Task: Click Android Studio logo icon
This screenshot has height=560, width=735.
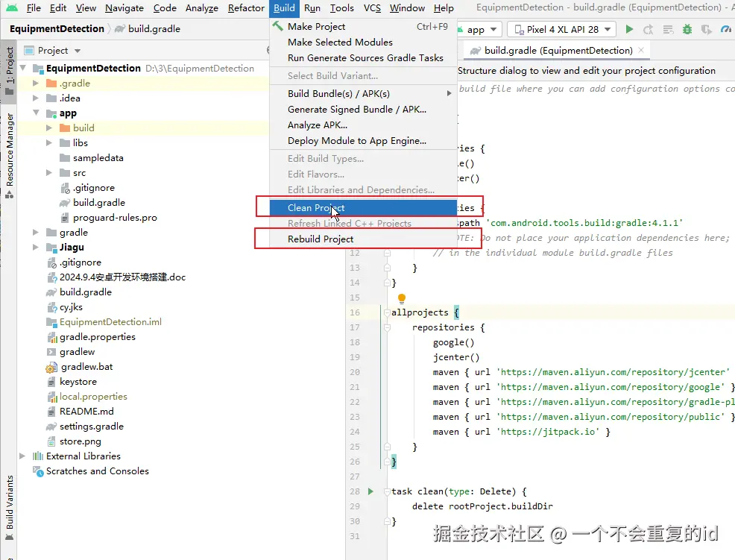Action: tap(12, 7)
